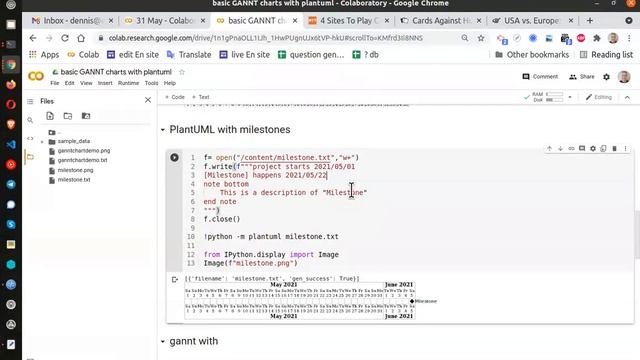Screen dimensions: 640x360
Task: Switch to the USA vs. Europe tab
Action: [533, 20]
